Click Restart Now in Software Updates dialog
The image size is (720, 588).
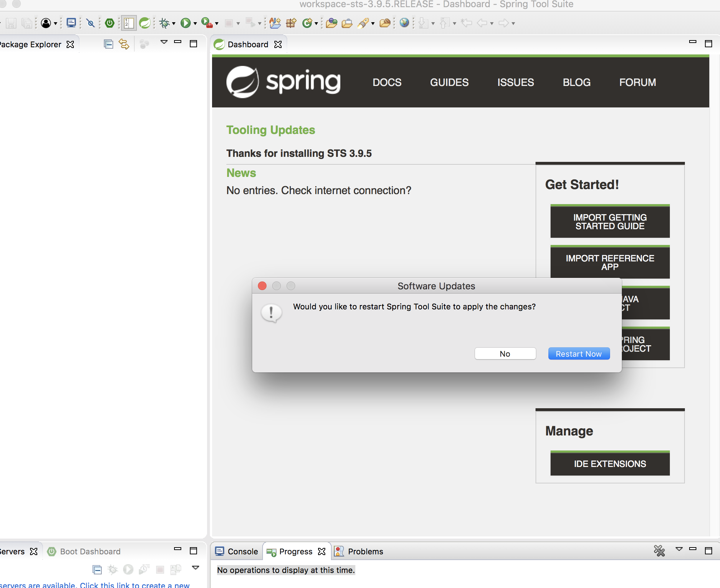tap(579, 354)
